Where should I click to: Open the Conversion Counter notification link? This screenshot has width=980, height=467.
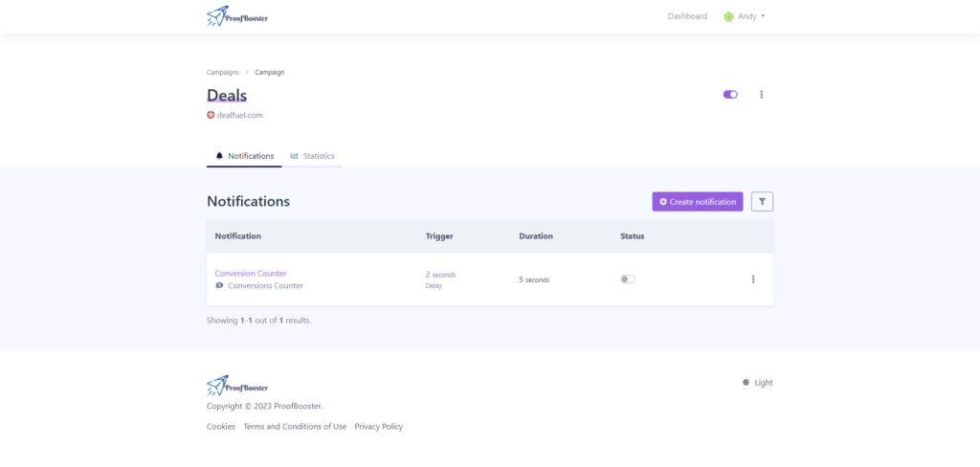click(x=251, y=273)
